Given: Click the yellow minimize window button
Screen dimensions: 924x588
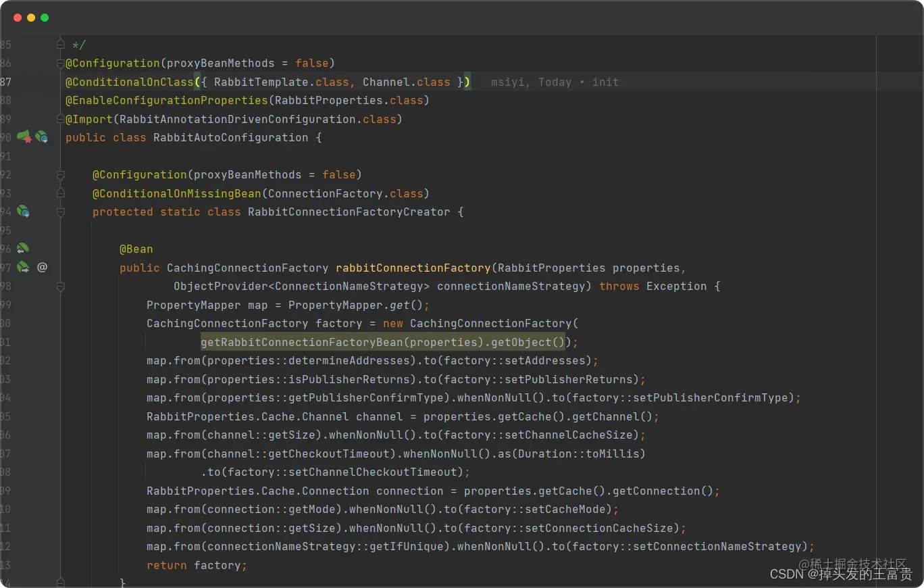Looking at the screenshot, I should click(x=31, y=18).
